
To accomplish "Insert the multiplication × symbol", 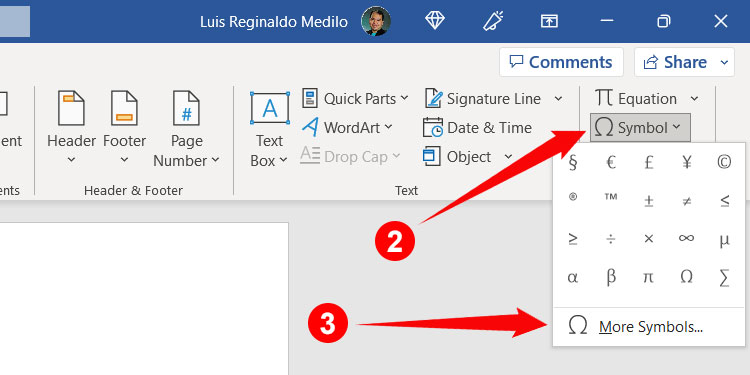I will (x=648, y=239).
